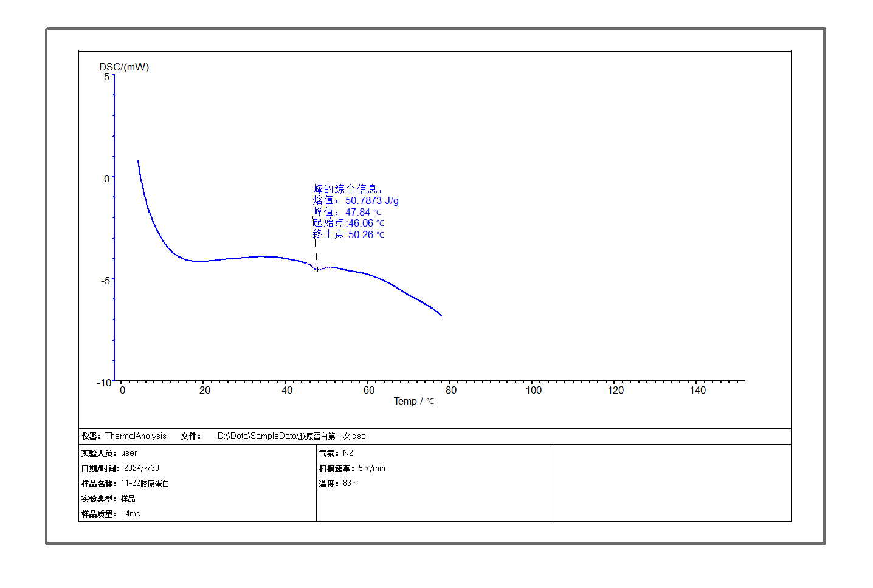873x588 pixels.
Task: Click the 实验人员 user field
Action: (x=129, y=453)
